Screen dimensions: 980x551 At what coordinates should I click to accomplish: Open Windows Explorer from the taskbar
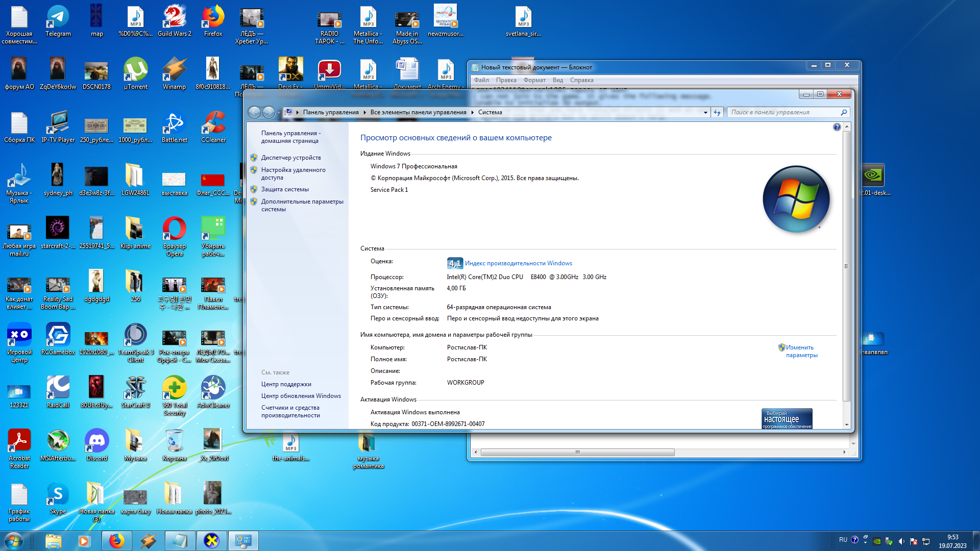(x=53, y=541)
